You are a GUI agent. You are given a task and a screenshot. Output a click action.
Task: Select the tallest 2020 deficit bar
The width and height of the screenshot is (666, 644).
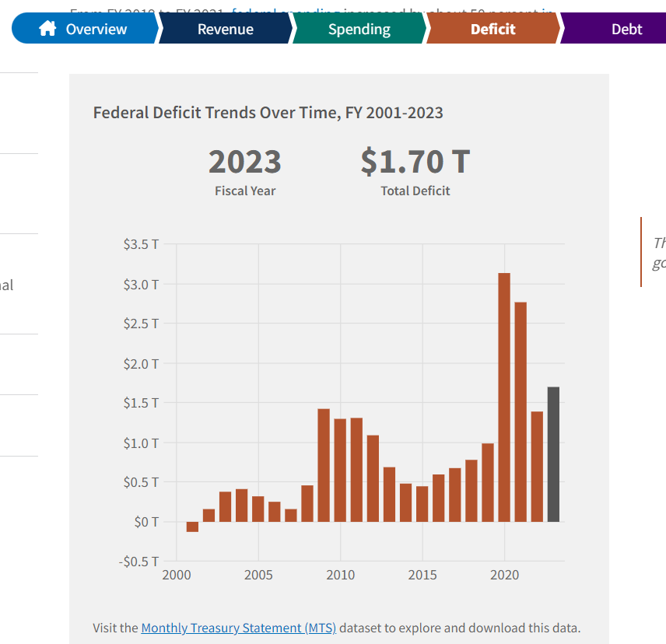tap(504, 397)
